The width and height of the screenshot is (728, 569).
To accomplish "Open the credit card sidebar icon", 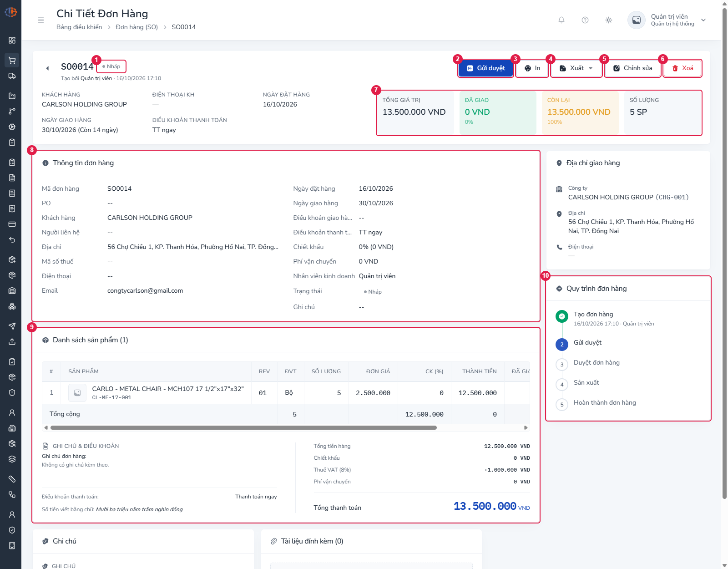I will pyautogui.click(x=12, y=224).
